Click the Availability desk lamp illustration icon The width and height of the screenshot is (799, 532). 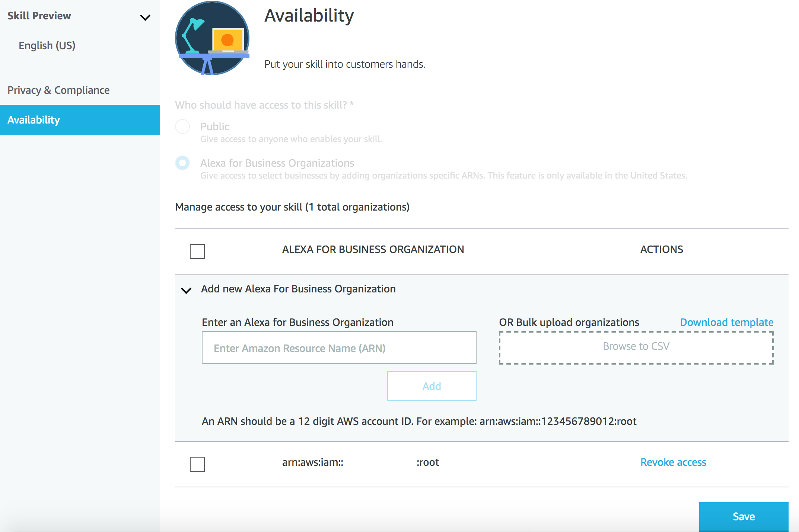tap(212, 38)
